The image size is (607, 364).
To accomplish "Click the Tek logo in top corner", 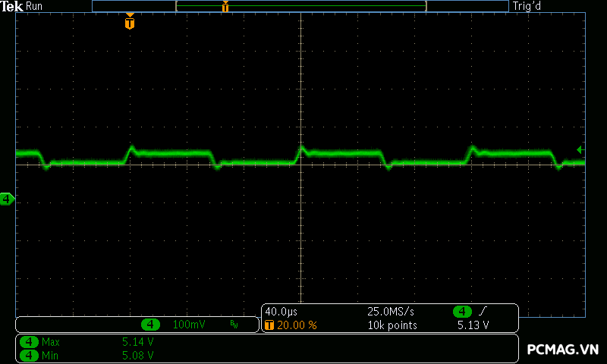I will pyautogui.click(x=11, y=6).
